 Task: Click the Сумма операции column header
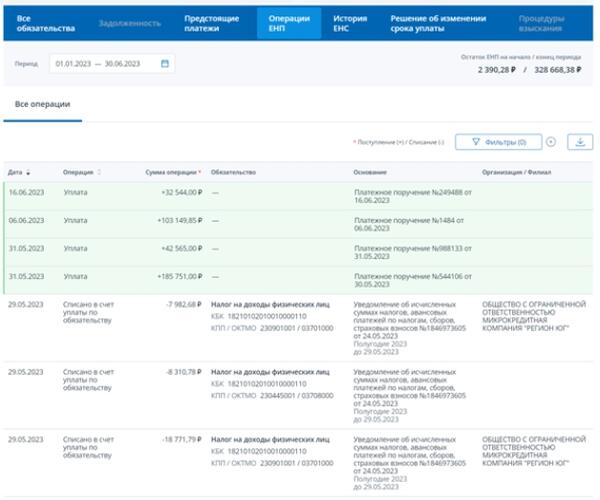tap(171, 172)
